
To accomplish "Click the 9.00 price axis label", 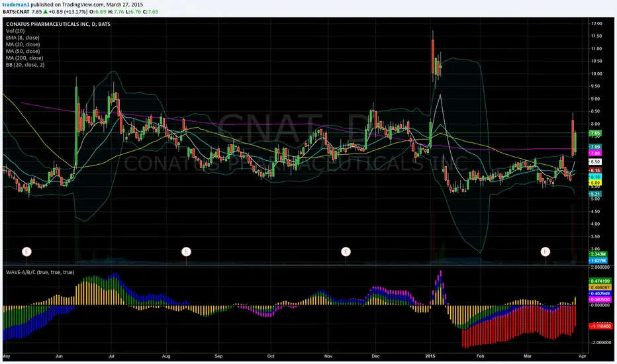I will coord(596,99).
